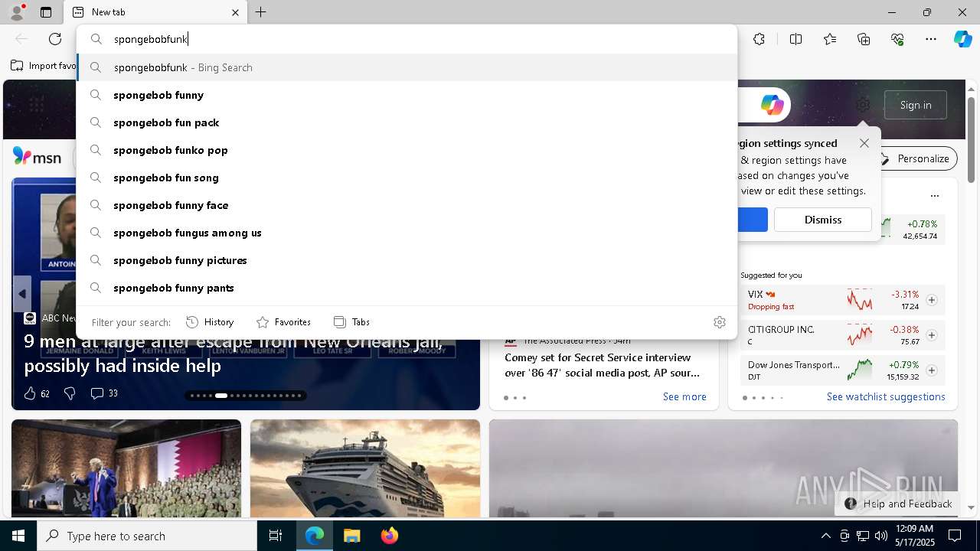Add VIX to watchlist

click(x=932, y=300)
